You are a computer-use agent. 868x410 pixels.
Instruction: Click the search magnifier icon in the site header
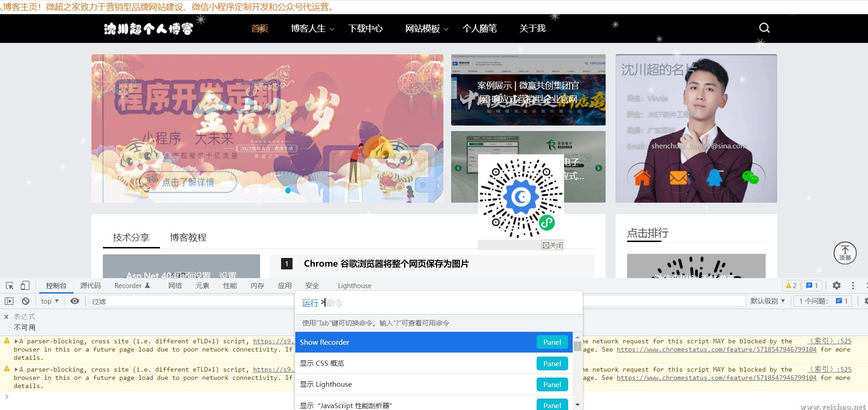point(764,28)
